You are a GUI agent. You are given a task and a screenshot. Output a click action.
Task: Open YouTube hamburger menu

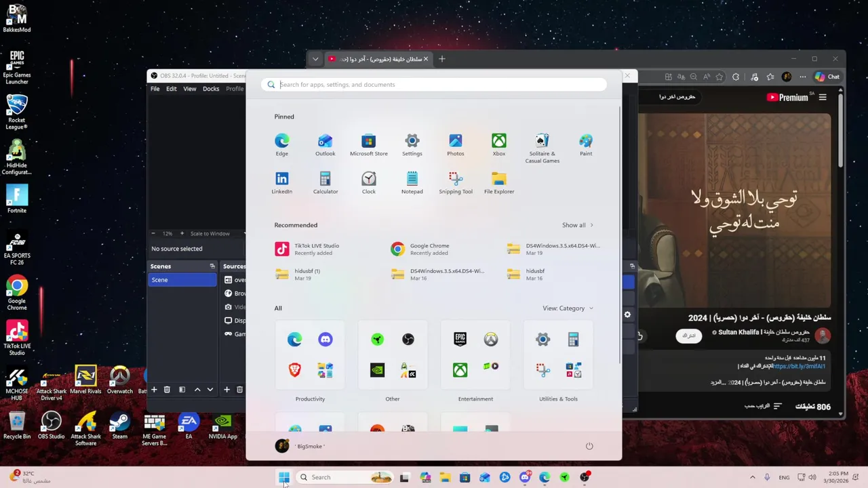pyautogui.click(x=823, y=98)
